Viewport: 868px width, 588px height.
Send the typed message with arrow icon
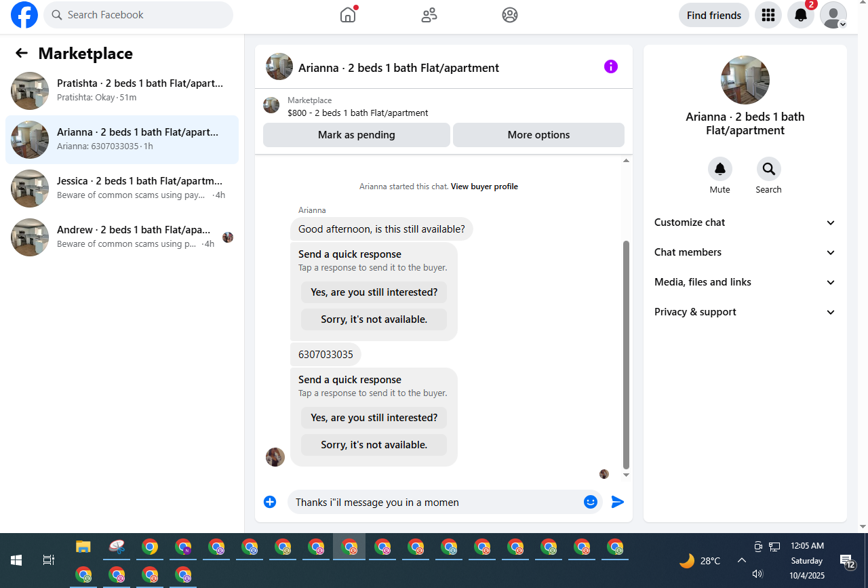pyautogui.click(x=618, y=502)
